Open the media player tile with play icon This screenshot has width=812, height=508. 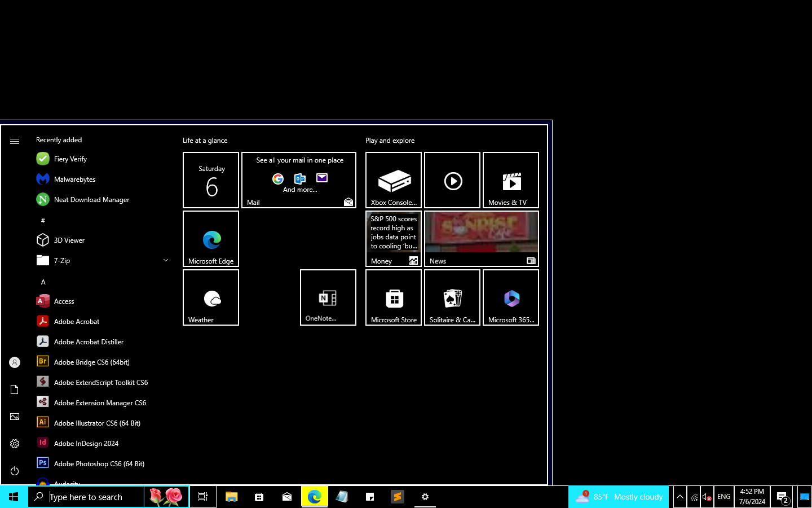tap(452, 180)
